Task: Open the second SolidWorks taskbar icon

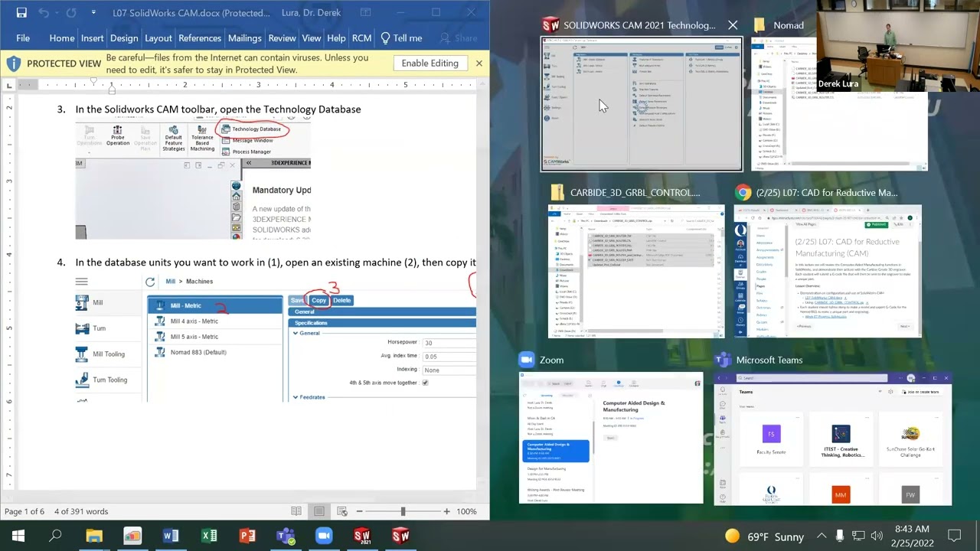Action: pos(400,536)
